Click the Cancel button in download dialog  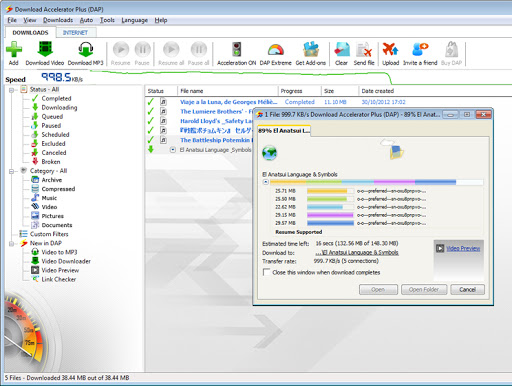tap(467, 289)
